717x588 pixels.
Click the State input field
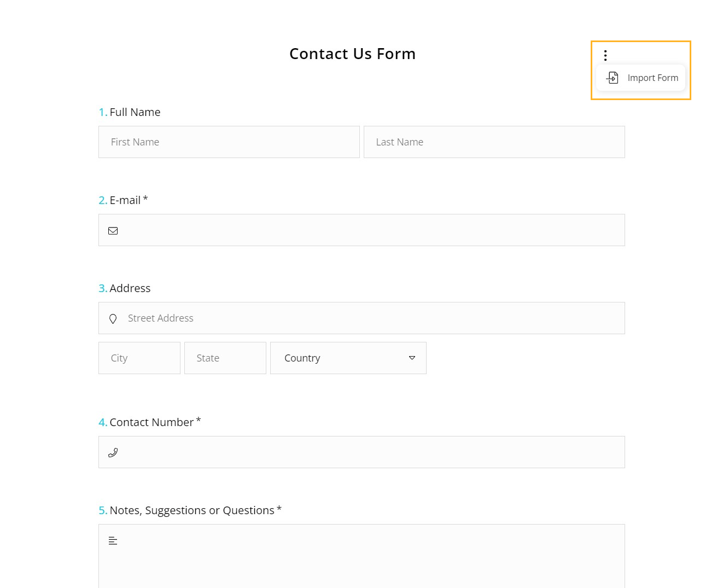point(225,358)
